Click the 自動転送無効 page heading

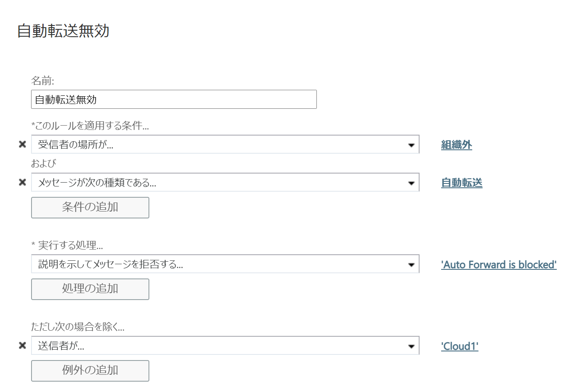click(63, 31)
